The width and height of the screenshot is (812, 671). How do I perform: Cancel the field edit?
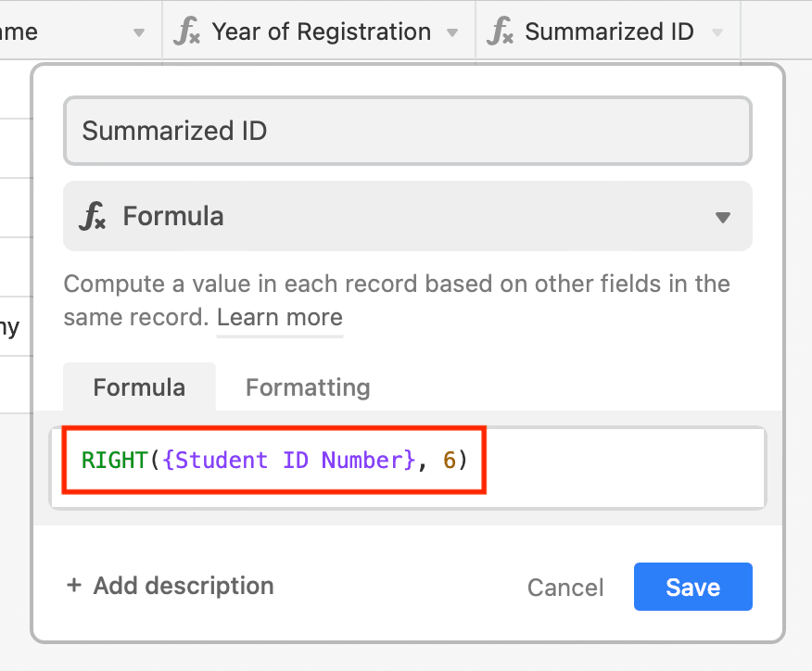click(x=565, y=588)
